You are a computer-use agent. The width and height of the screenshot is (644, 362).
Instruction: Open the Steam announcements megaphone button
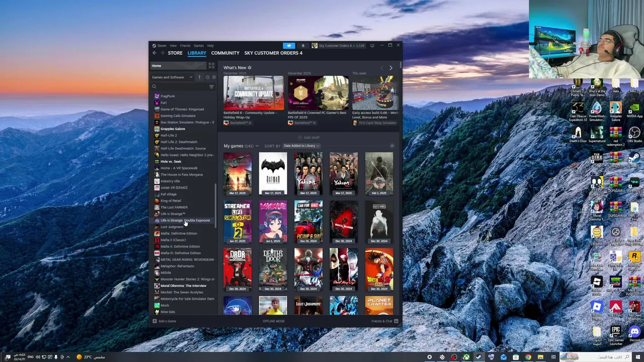point(289,45)
